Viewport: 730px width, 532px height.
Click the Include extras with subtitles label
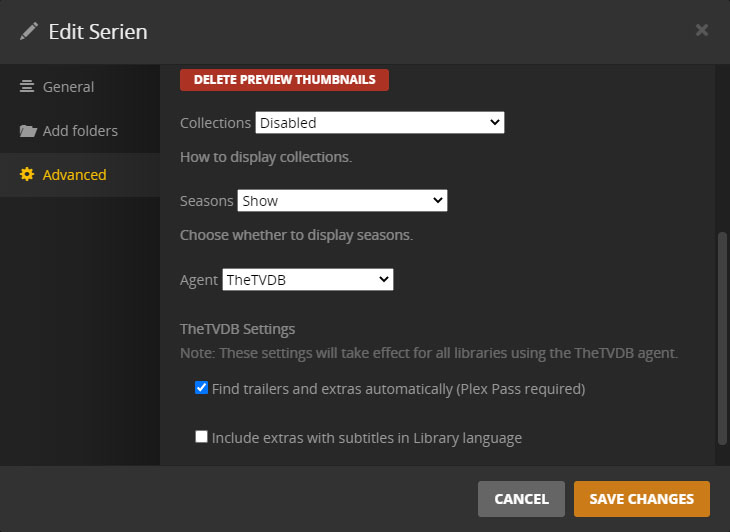coord(367,437)
